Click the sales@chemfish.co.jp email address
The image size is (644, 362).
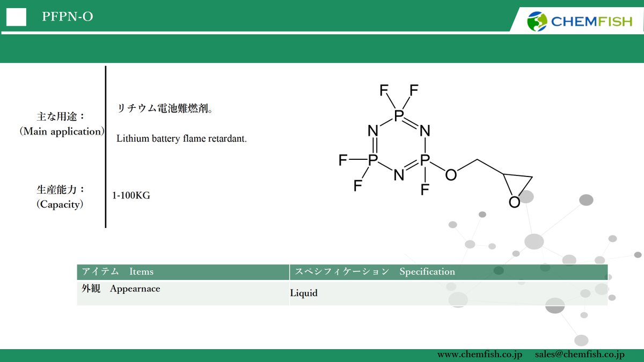click(580, 354)
